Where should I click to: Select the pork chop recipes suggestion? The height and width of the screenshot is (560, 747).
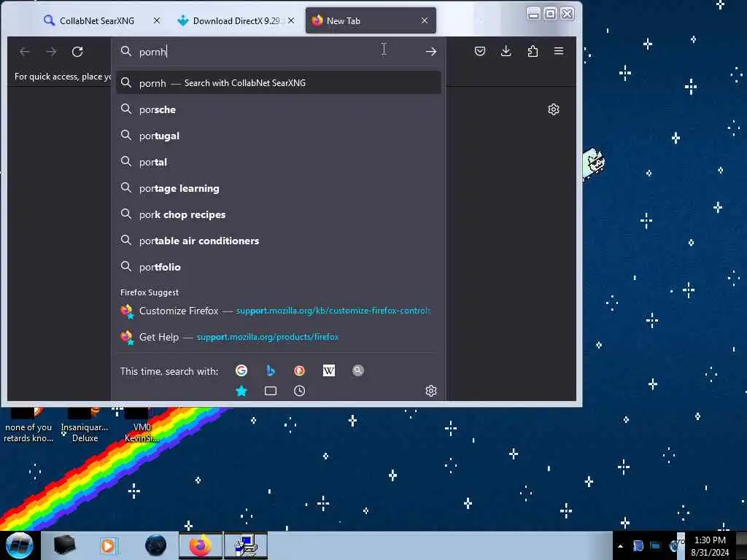coord(278,214)
